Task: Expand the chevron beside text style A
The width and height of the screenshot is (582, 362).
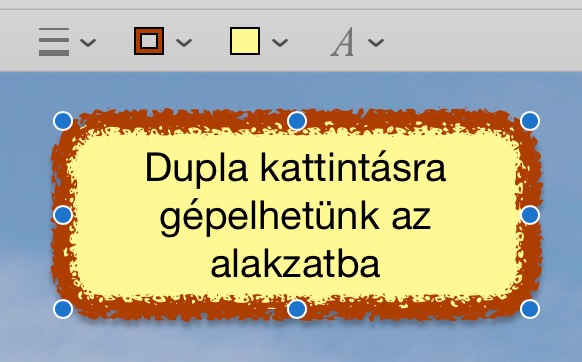Action: pos(376,42)
